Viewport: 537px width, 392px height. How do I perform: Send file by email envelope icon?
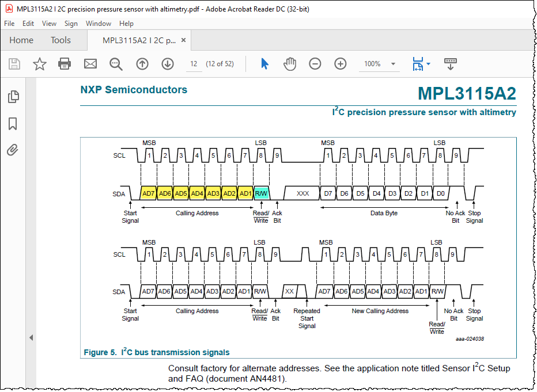(x=90, y=64)
